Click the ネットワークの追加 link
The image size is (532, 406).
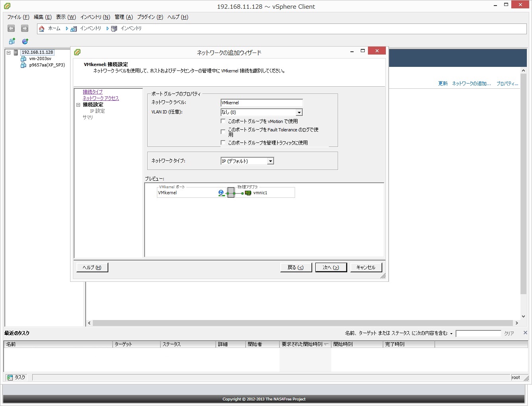point(471,84)
